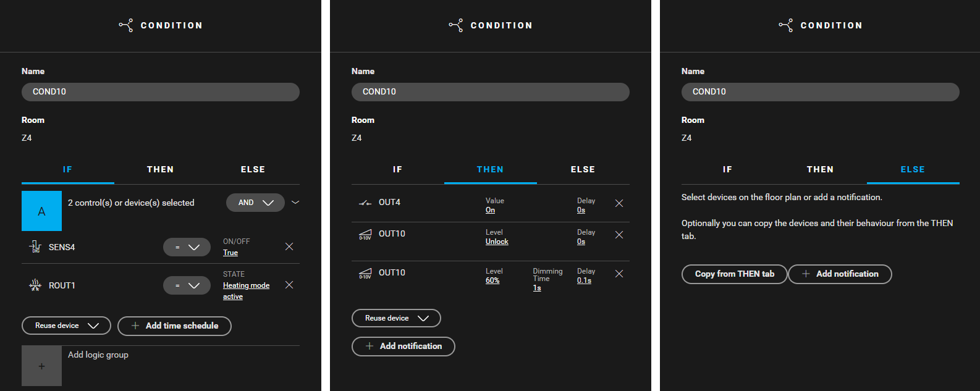Select logic group A tile
Viewport: 980px width, 391px height.
click(x=41, y=211)
